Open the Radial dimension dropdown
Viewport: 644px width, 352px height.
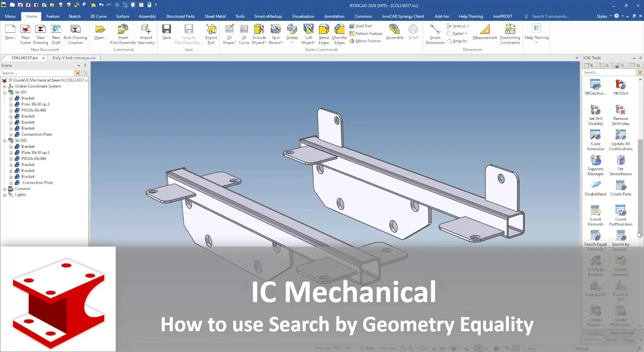pos(466,33)
